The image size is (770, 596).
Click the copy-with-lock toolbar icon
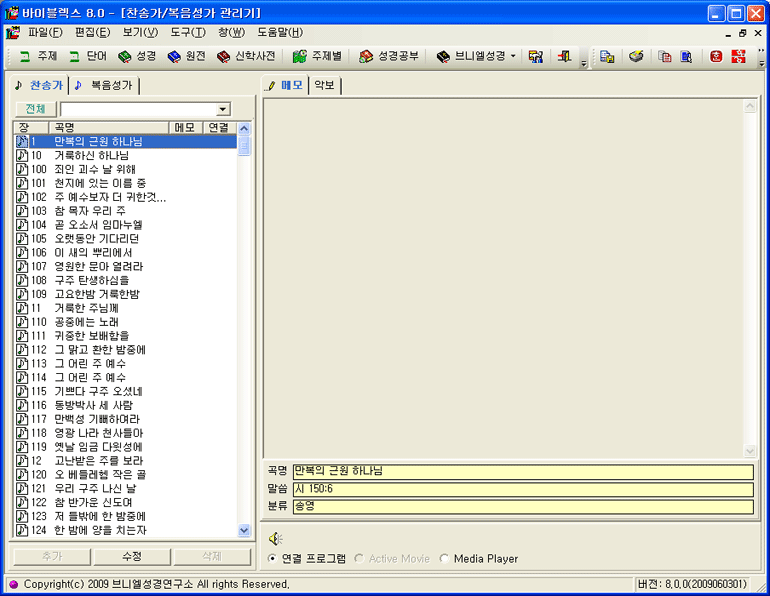607,56
